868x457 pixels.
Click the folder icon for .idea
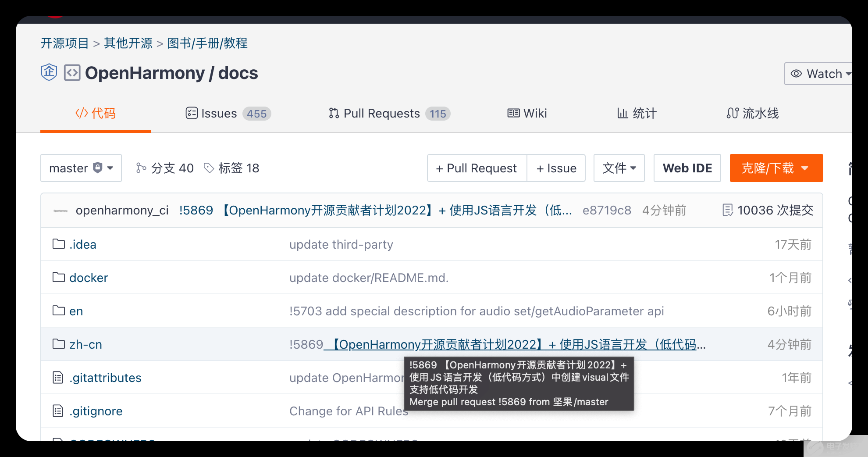(x=59, y=244)
